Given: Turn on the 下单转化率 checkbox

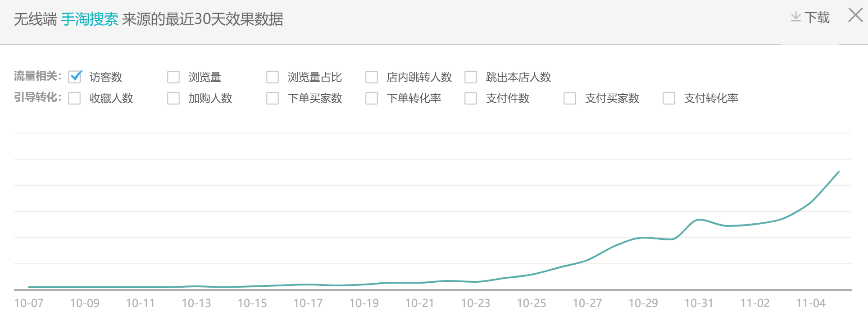Looking at the screenshot, I should pyautogui.click(x=372, y=98).
